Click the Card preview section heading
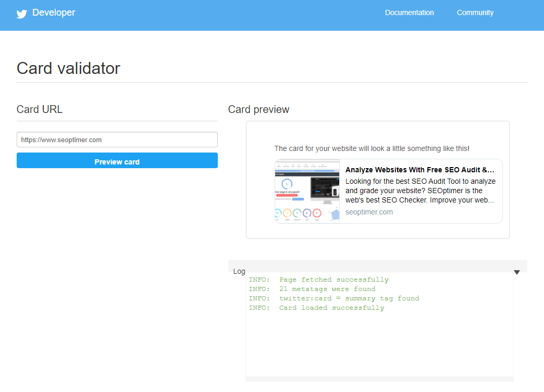This screenshot has height=392, width=544. tap(258, 109)
